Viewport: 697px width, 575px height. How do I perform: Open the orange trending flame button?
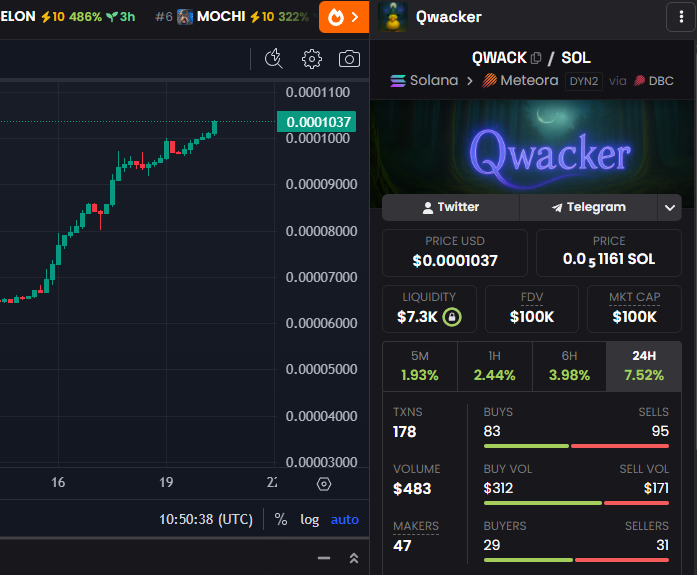tap(344, 17)
